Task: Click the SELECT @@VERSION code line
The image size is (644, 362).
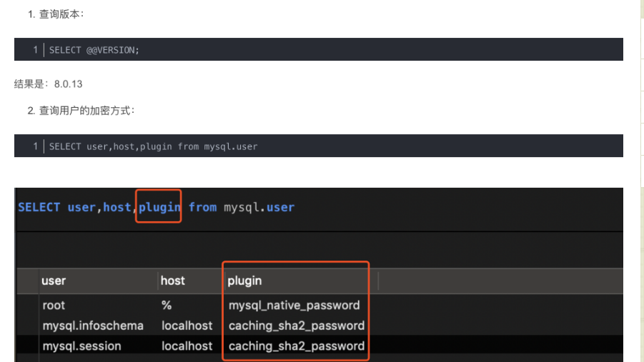Action: [94, 50]
